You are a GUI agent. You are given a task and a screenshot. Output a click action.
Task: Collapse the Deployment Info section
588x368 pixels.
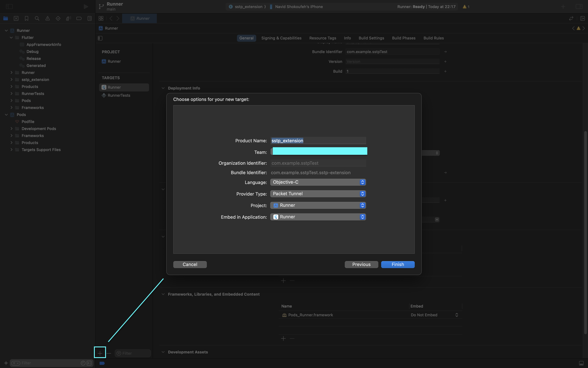tap(163, 88)
